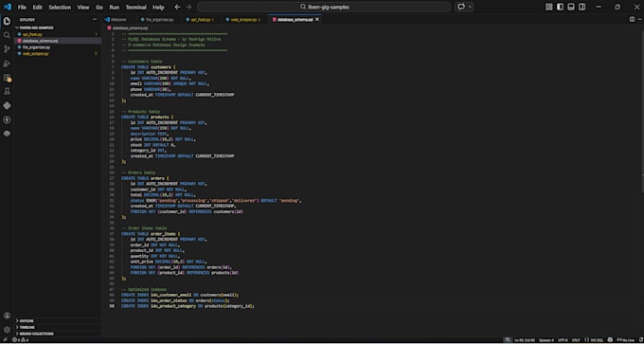The image size is (644, 344).
Task: Click the VS Code logo in title bar
Action: [8, 7]
